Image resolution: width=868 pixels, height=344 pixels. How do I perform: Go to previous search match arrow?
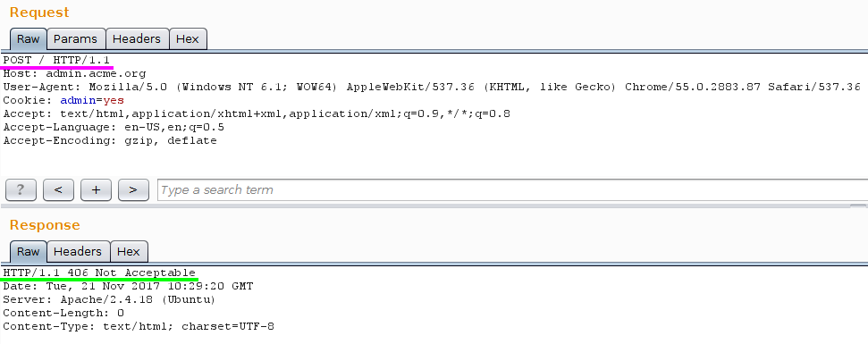click(x=58, y=189)
